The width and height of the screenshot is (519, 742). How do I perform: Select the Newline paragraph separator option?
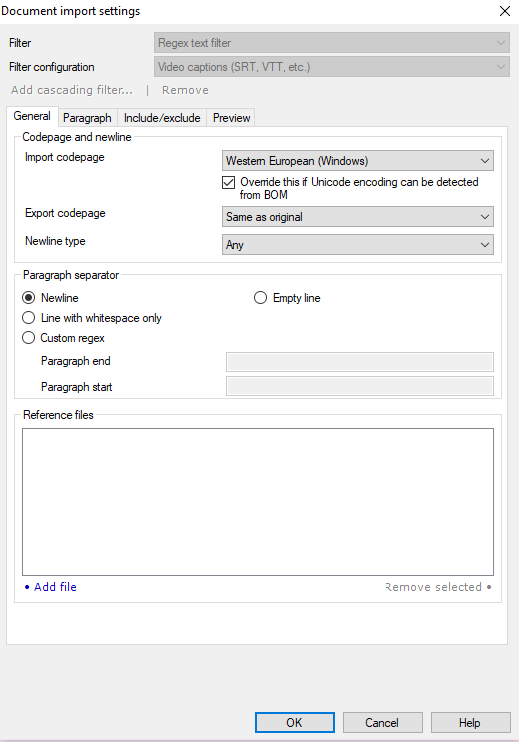click(x=28, y=298)
